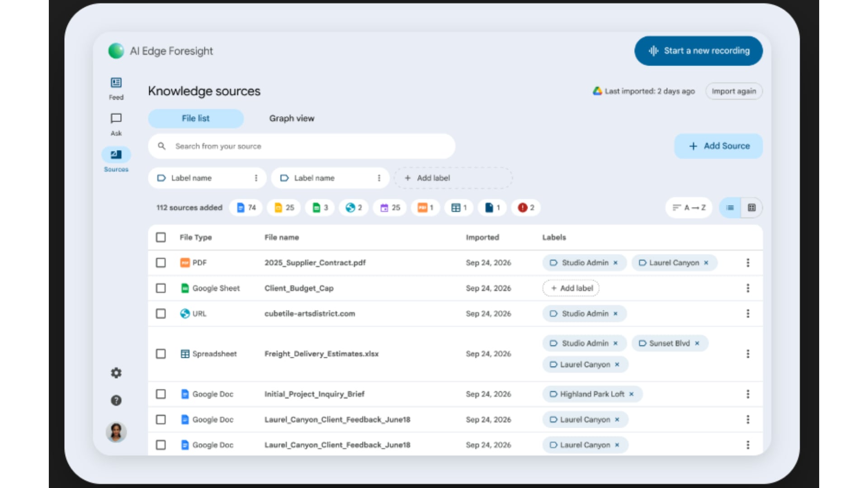Image resolution: width=868 pixels, height=488 pixels.
Task: Click the AI Edge Foresight logo
Action: 116,51
